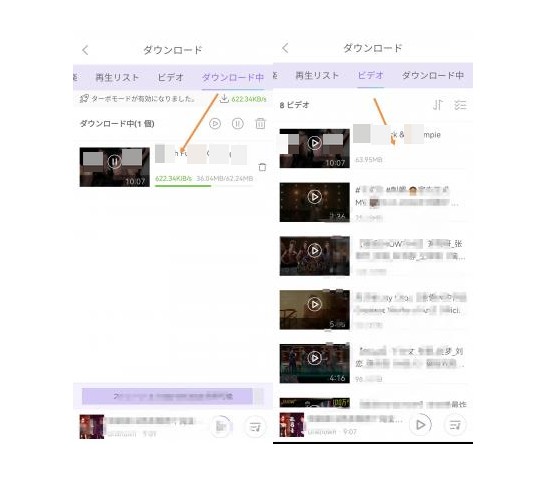The height and width of the screenshot is (479, 552).
Task: Play the fourth video thumbnail, duration 5:06
Action: (315, 310)
